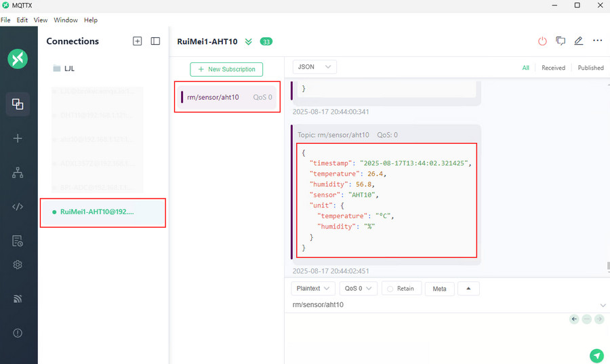Click the timestamp 2025-08-17 20:44:00:341
This screenshot has width=610, height=364.
tap(331, 112)
